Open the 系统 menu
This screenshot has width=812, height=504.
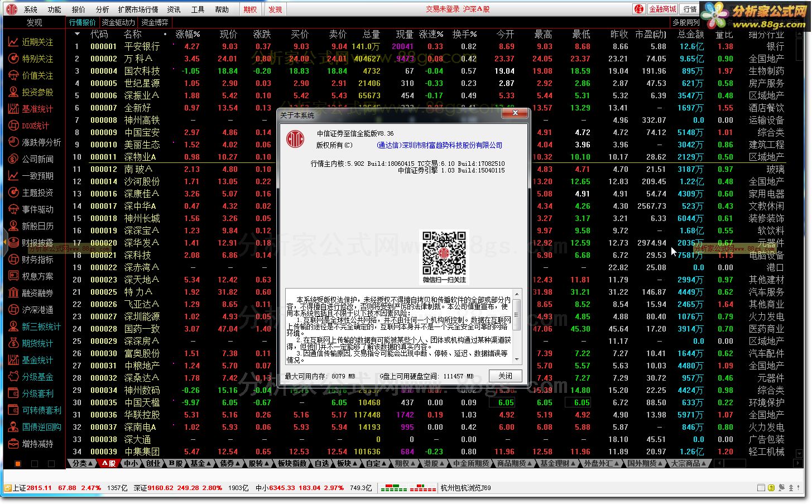point(31,9)
